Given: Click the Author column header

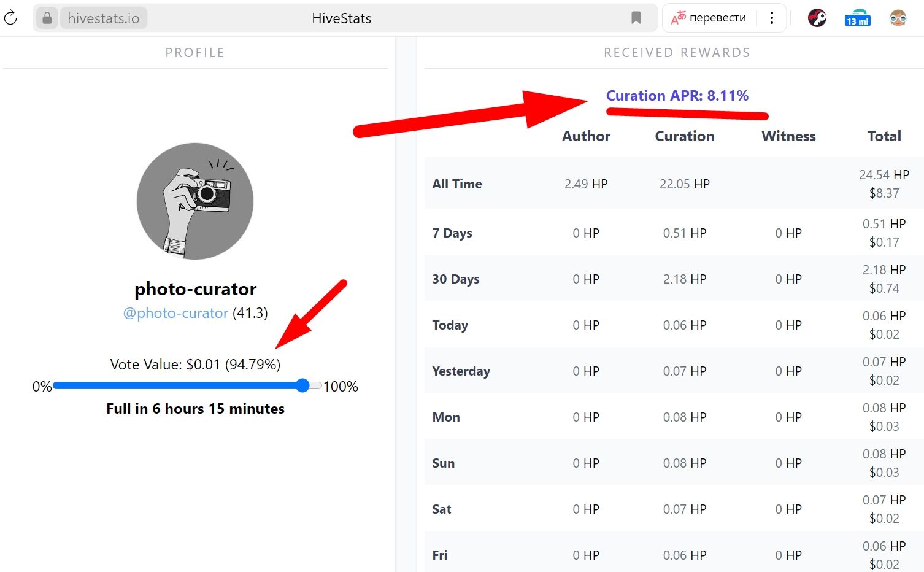Looking at the screenshot, I should (586, 136).
